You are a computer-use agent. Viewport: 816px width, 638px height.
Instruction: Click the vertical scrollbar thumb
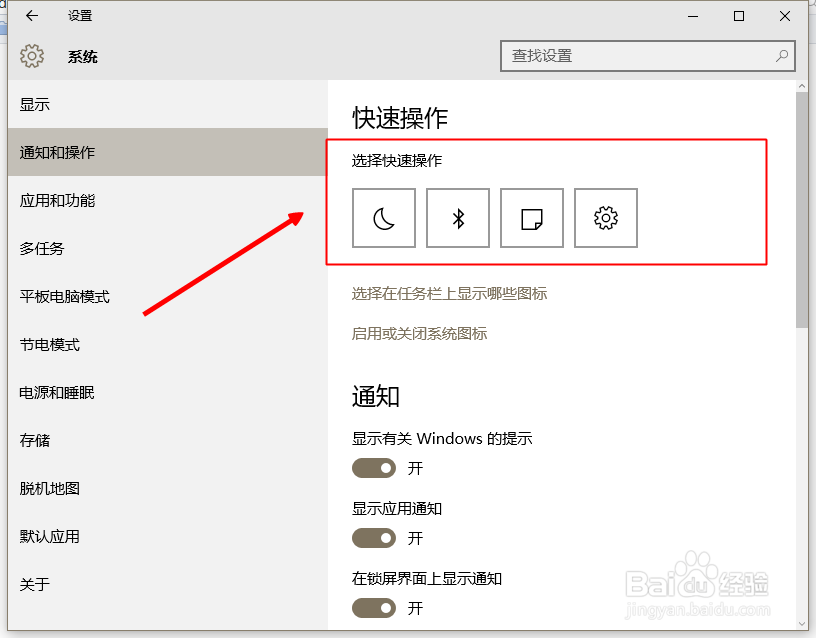coord(802,210)
